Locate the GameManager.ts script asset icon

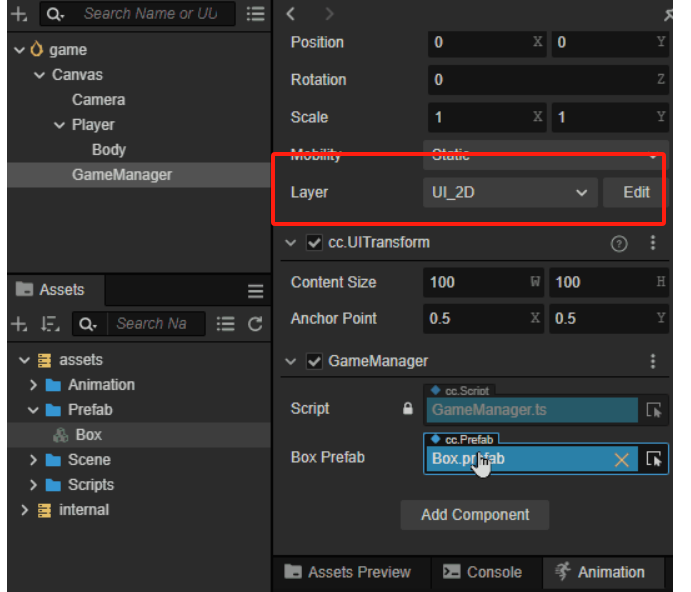pos(654,410)
